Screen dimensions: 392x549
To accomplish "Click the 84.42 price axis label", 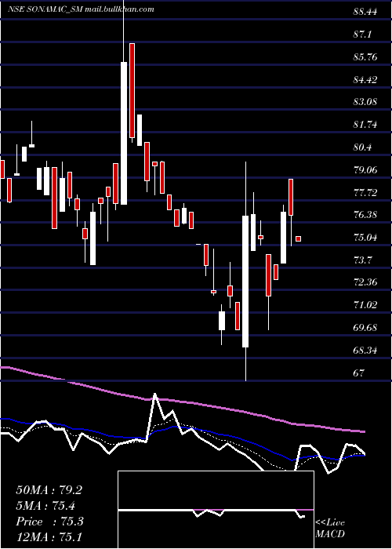I will (x=365, y=80).
